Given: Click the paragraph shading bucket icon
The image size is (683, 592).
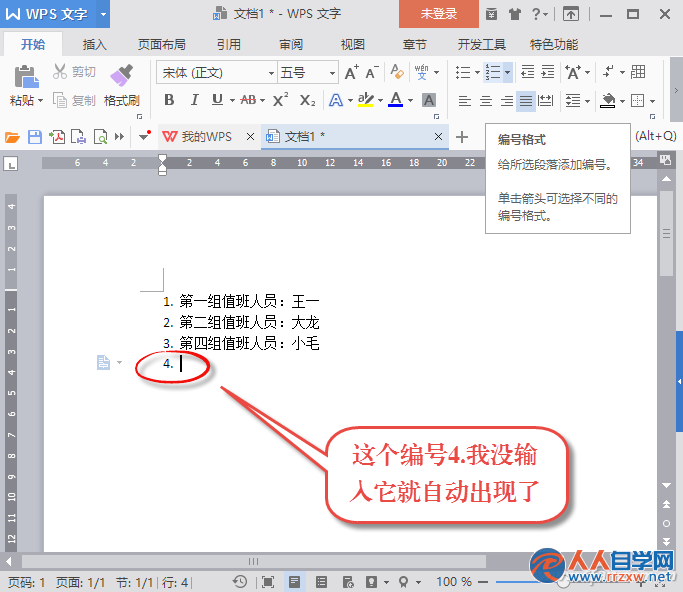Looking at the screenshot, I should click(x=608, y=101).
